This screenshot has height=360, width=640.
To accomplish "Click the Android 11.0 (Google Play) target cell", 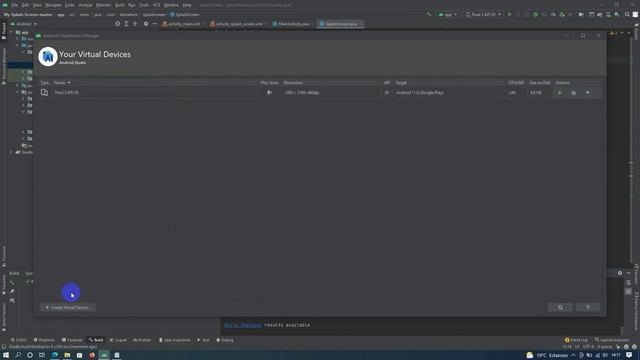I will pos(420,93).
